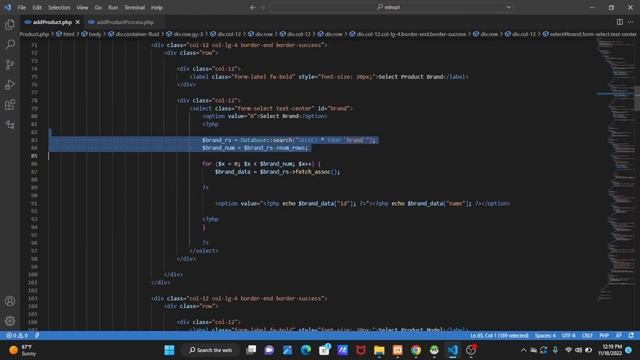Change encoding via UTF-8 status item
This screenshot has width=640, height=360.
[569, 336]
